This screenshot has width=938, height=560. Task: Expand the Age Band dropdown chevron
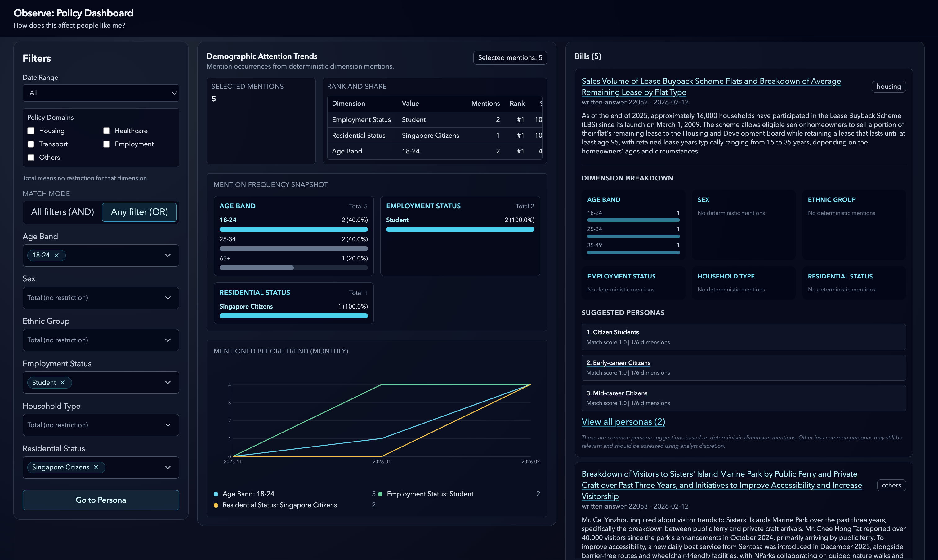[168, 256]
